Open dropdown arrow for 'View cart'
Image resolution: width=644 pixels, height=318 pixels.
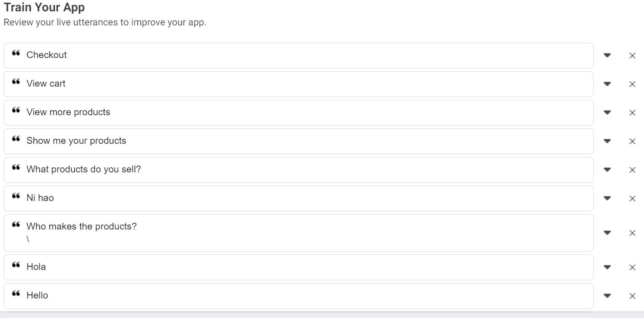[x=607, y=84]
